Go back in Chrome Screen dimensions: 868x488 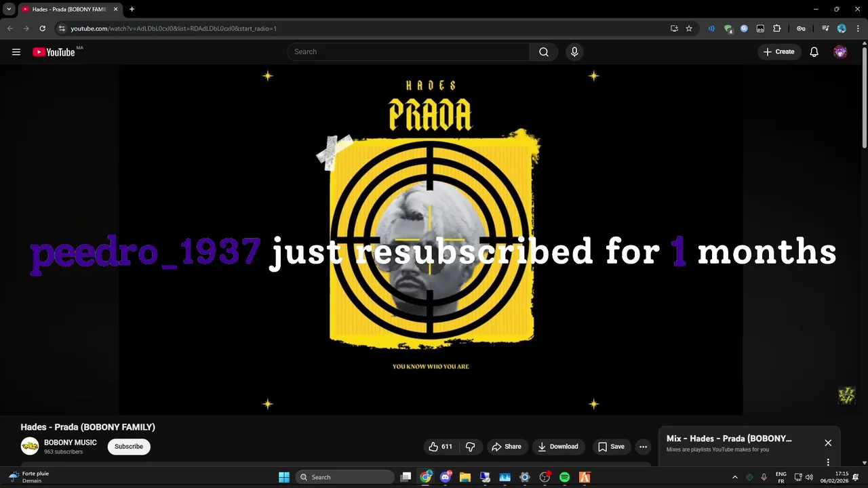[10, 28]
